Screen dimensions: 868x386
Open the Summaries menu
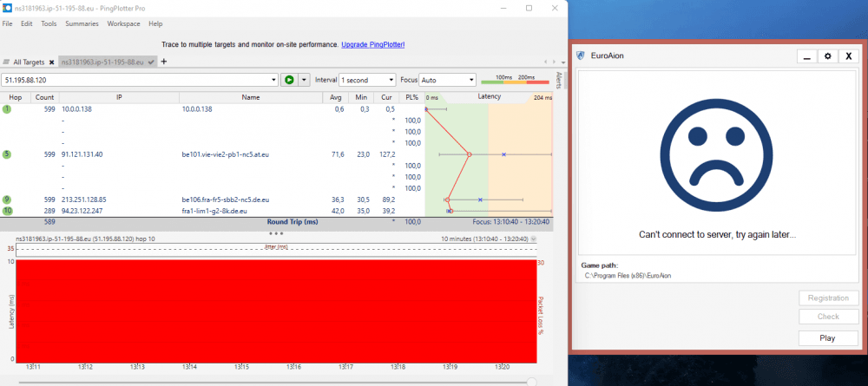(x=82, y=23)
